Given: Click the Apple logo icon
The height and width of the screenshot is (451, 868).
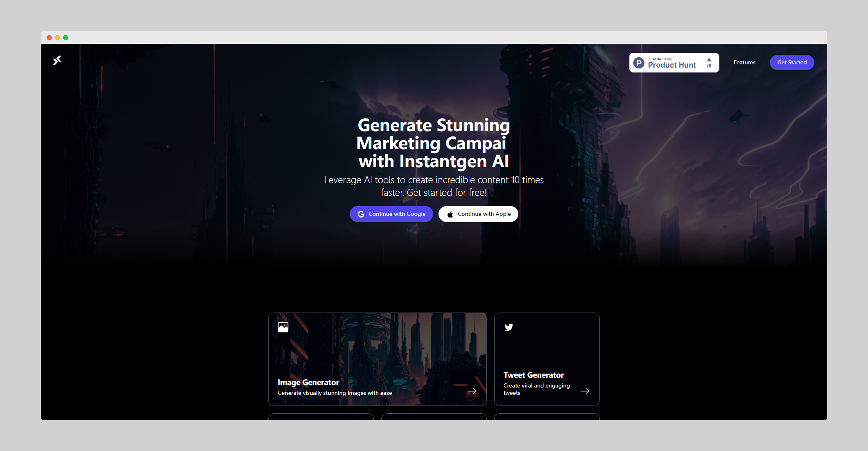Looking at the screenshot, I should 450,214.
